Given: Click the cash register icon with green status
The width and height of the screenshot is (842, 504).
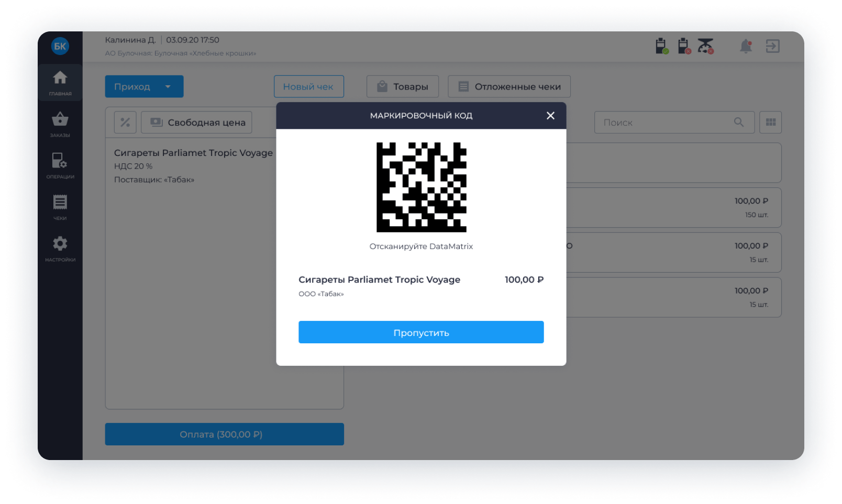Looking at the screenshot, I should [662, 46].
